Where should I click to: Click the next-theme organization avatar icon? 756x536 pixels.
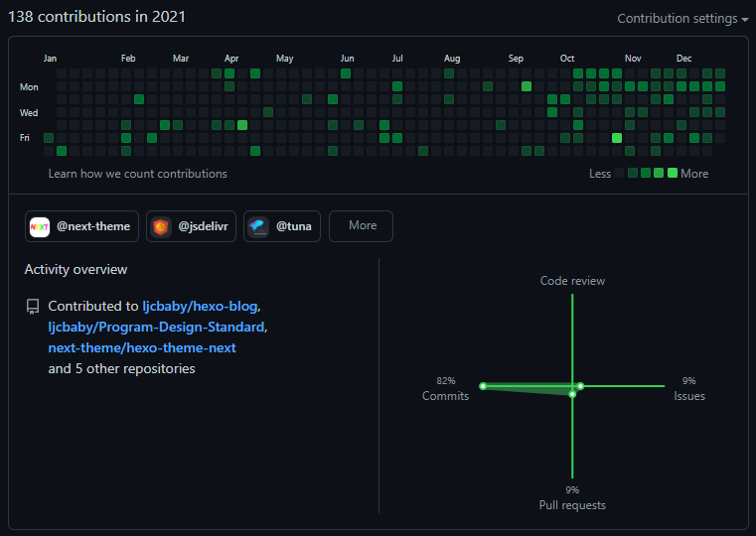[x=40, y=226]
